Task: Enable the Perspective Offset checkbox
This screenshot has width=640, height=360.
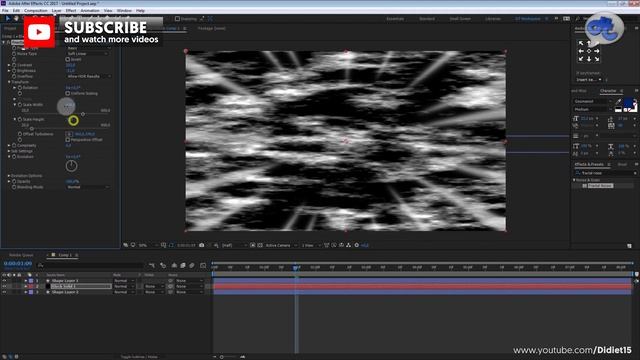Action: point(68,140)
